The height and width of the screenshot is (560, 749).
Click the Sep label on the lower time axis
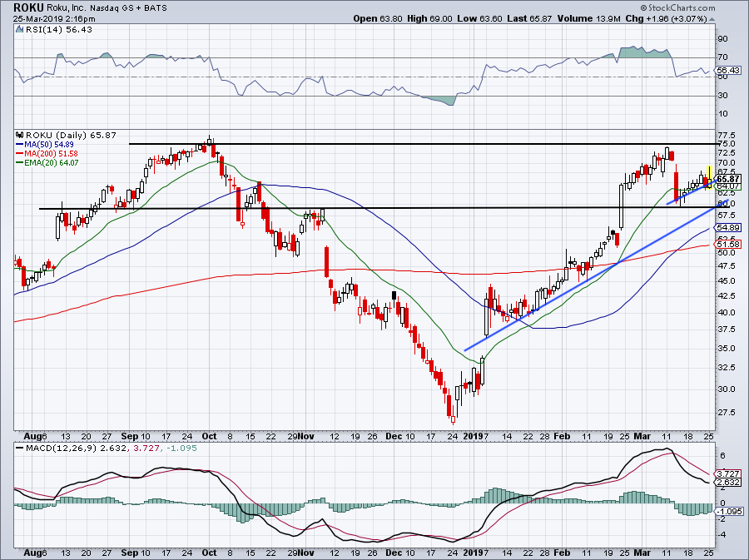130,553
